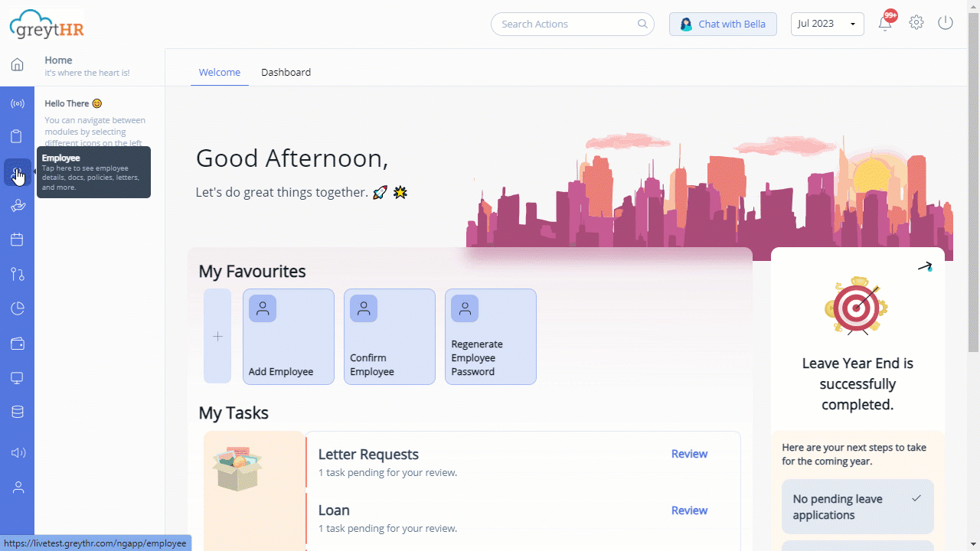Open Regenerate Employee Password favourite card

pos(491,336)
